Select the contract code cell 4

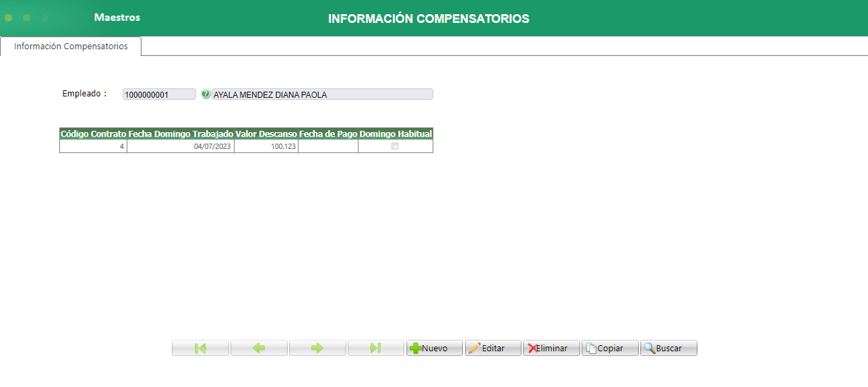click(x=93, y=146)
